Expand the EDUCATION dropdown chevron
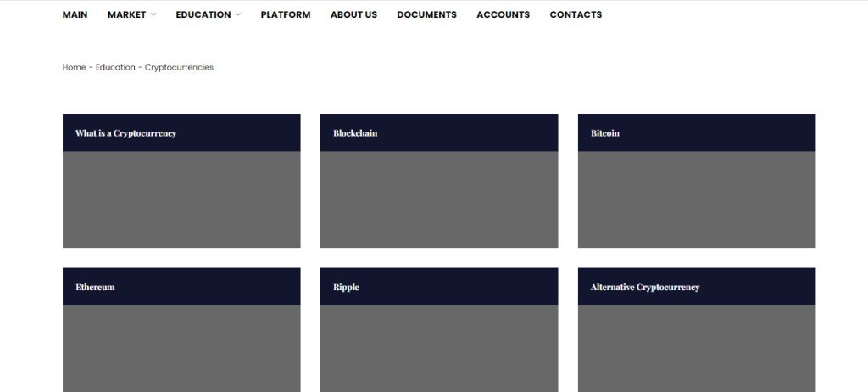Image resolution: width=868 pixels, height=392 pixels. (x=238, y=15)
